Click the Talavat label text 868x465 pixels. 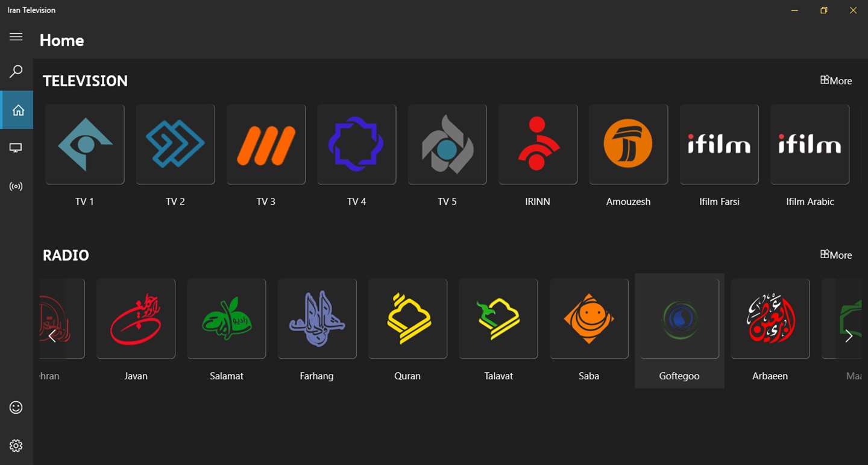tap(498, 376)
